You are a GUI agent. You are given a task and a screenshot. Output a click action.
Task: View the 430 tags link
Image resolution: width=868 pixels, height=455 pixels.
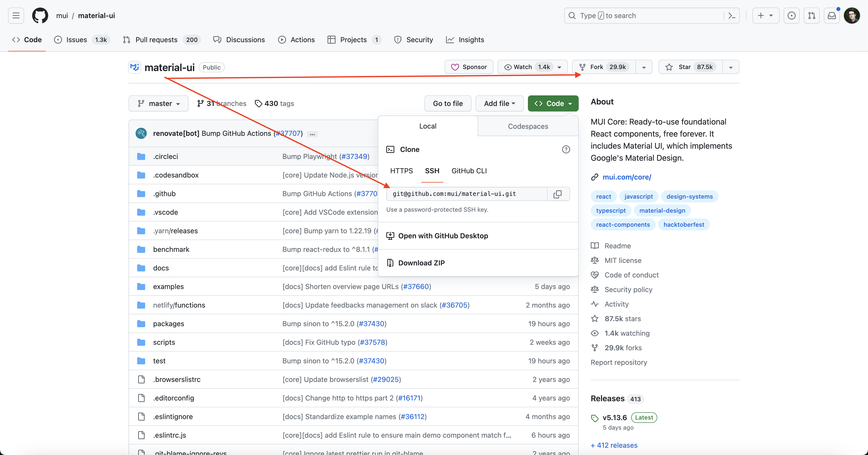point(275,103)
